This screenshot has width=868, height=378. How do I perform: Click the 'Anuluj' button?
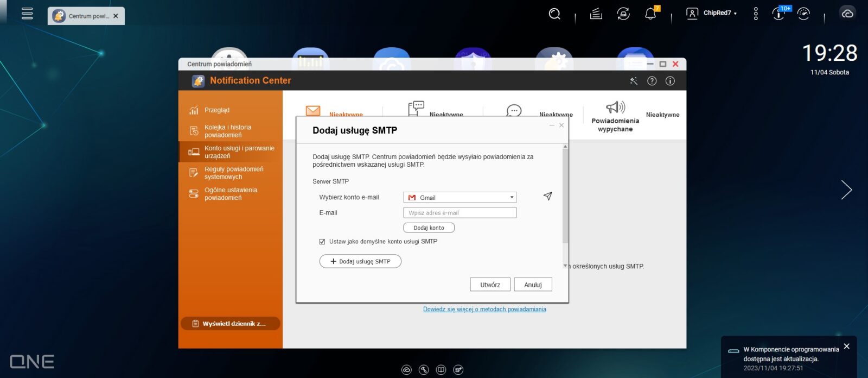[533, 285]
